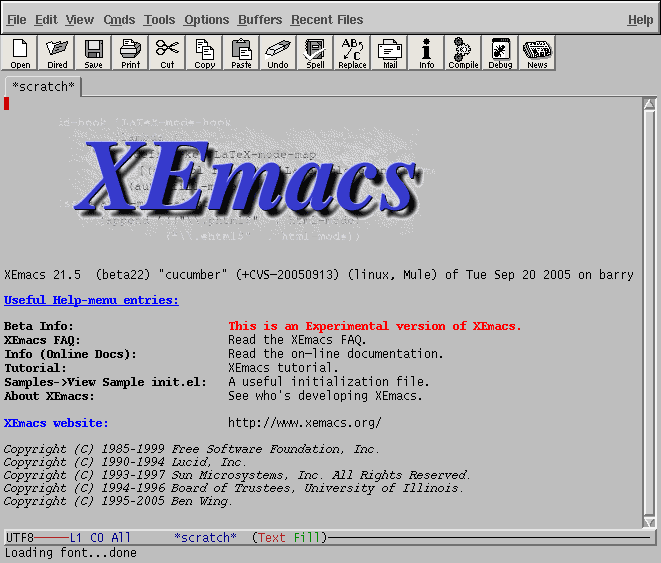This screenshot has height=563, width=661.
Task: Open the Options menu
Action: click(207, 20)
